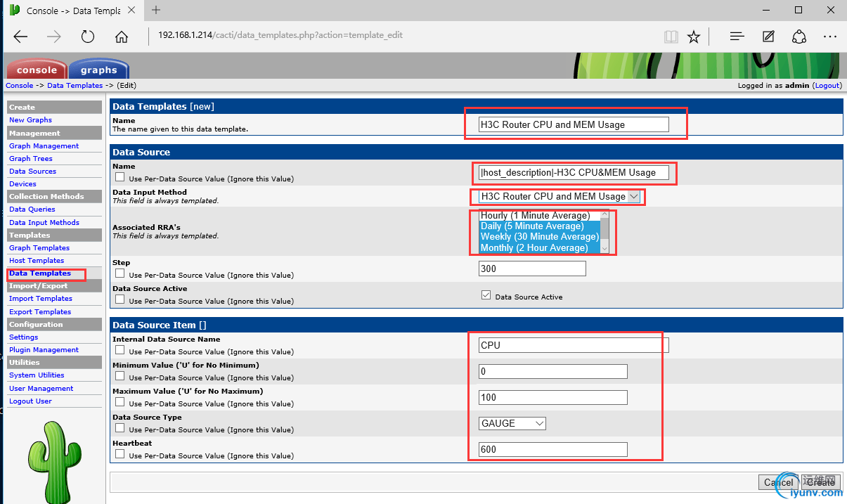Open a new browser tab
This screenshot has height=504, width=847.
click(x=156, y=10)
